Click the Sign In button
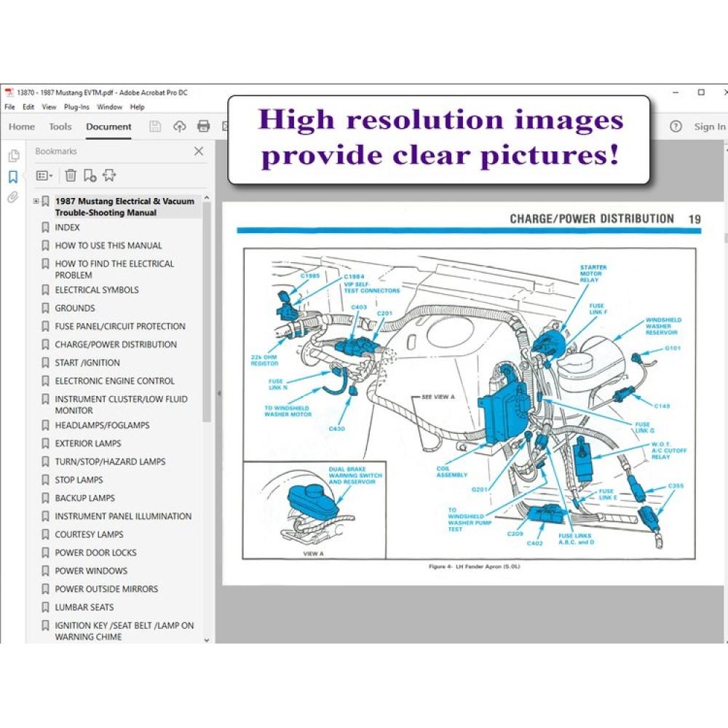This screenshot has height=728, width=728. (x=709, y=126)
